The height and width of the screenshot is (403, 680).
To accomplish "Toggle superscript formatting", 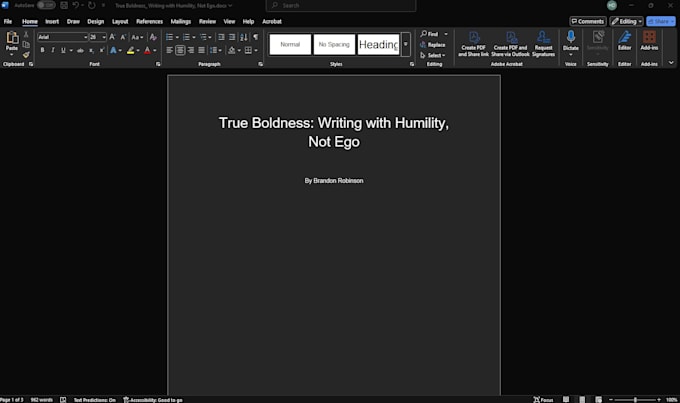I will tap(102, 50).
